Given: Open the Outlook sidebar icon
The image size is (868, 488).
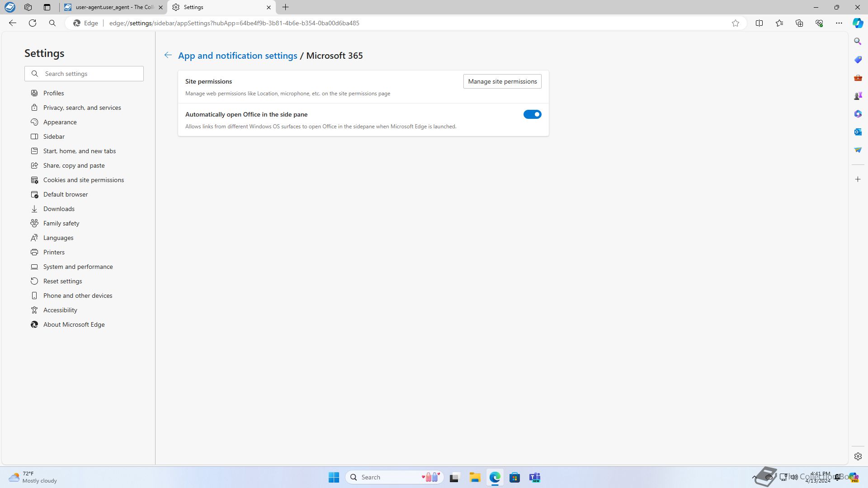Looking at the screenshot, I should coord(858,132).
